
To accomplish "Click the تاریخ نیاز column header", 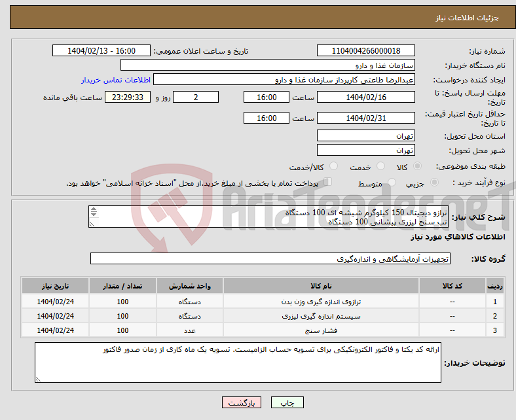I will click(55, 286).
